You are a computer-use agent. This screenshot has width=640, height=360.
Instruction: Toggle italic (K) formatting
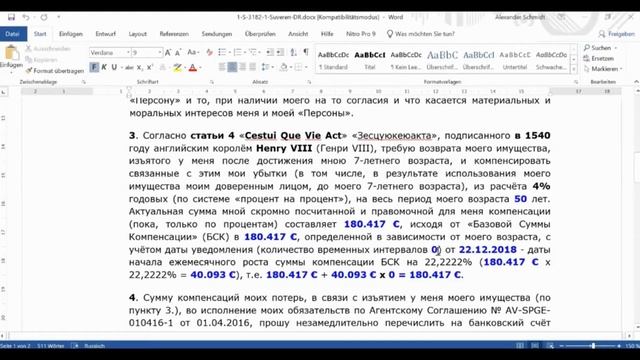[104, 67]
